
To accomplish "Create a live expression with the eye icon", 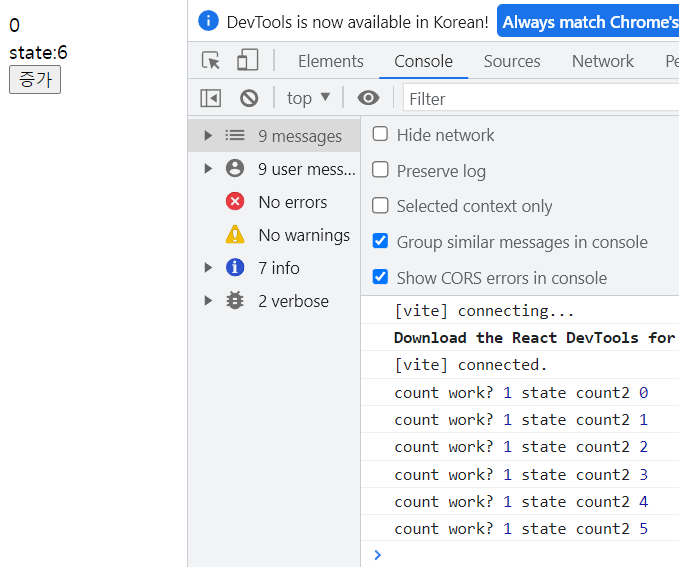I will [368, 98].
